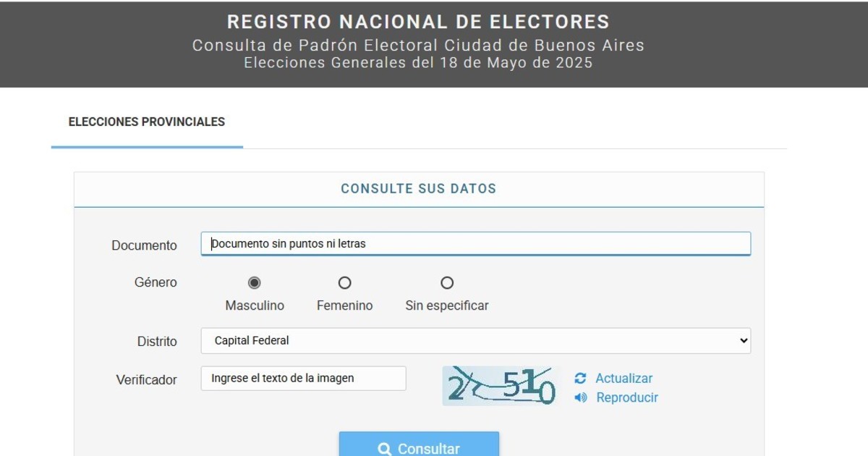This screenshot has height=456, width=868.
Task: Click the Reproducir speaker icon
Action: pos(580,397)
